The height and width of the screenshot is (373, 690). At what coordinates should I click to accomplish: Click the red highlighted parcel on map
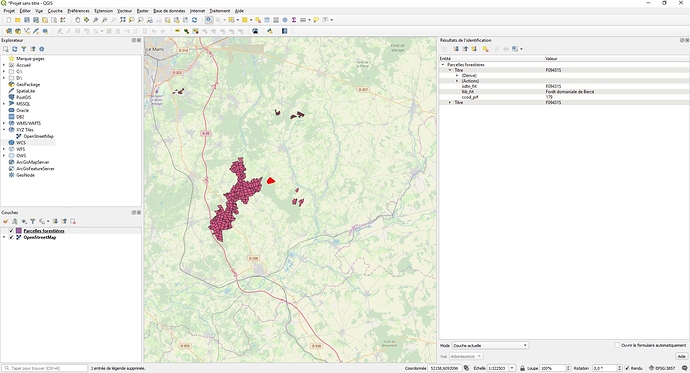271,180
